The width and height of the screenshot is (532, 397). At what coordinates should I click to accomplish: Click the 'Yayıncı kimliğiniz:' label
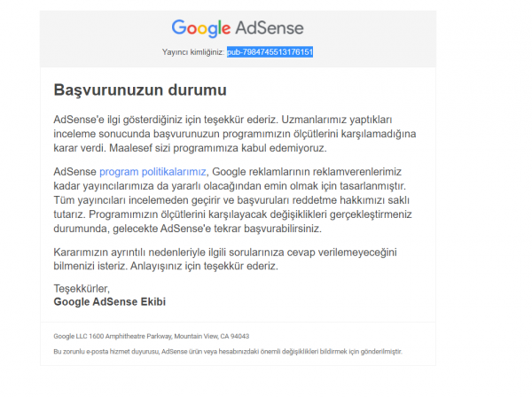pyautogui.click(x=193, y=52)
